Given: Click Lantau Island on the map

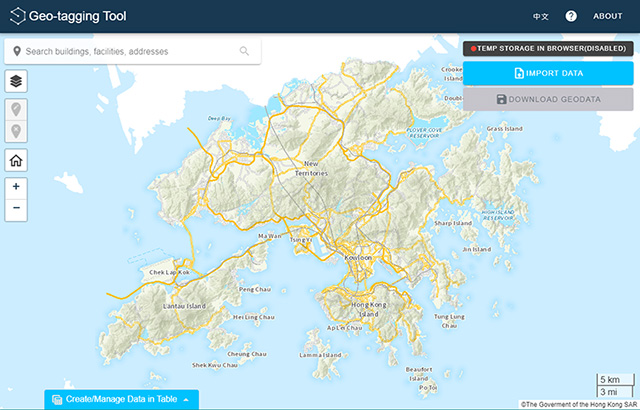Looking at the screenshot, I should pyautogui.click(x=183, y=305).
